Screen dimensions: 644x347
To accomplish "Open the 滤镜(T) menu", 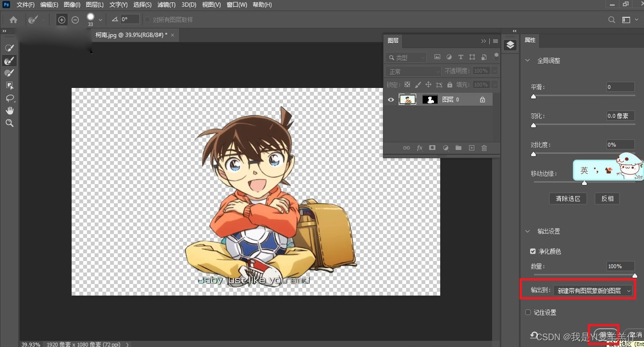I will point(167,5).
